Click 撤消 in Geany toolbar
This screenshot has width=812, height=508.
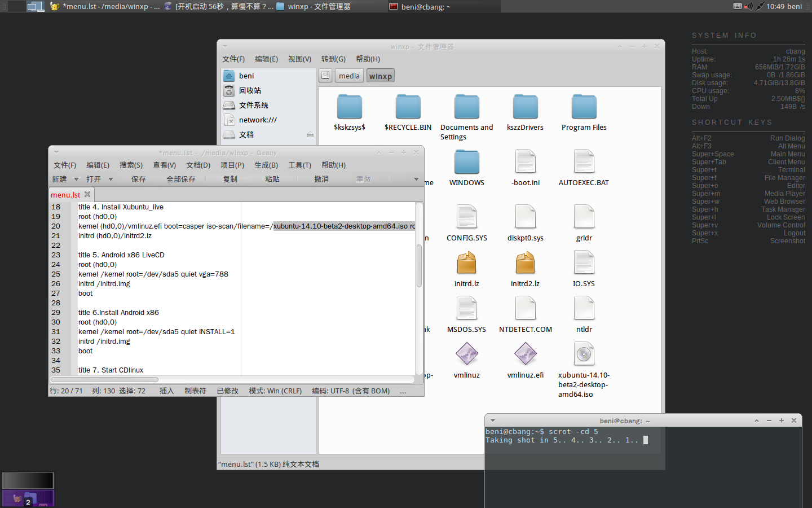coord(321,179)
